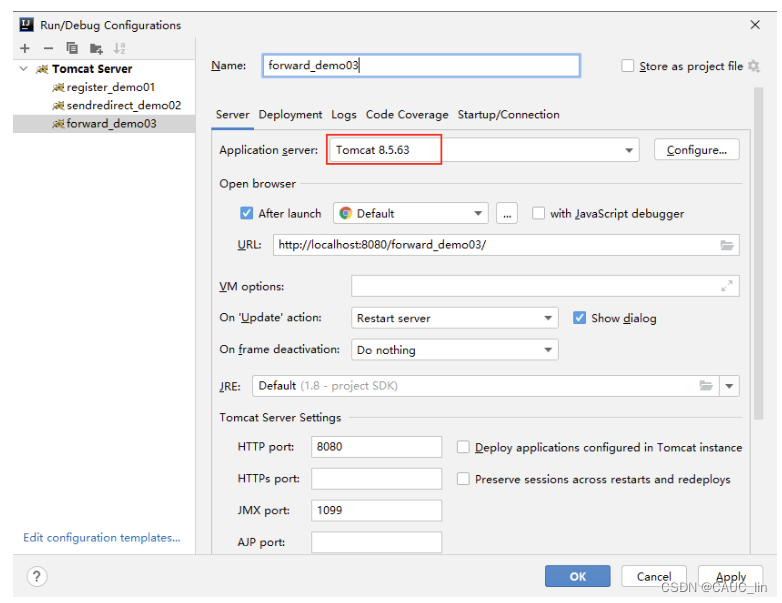Enable with JavaScript debugger option
Viewport: 782px width, 603px height.
(538, 213)
